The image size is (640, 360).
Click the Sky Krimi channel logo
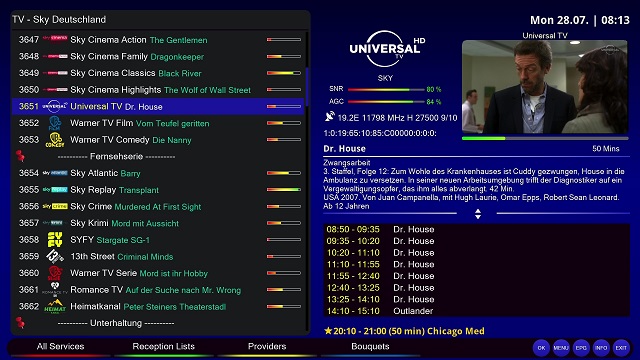click(x=55, y=223)
